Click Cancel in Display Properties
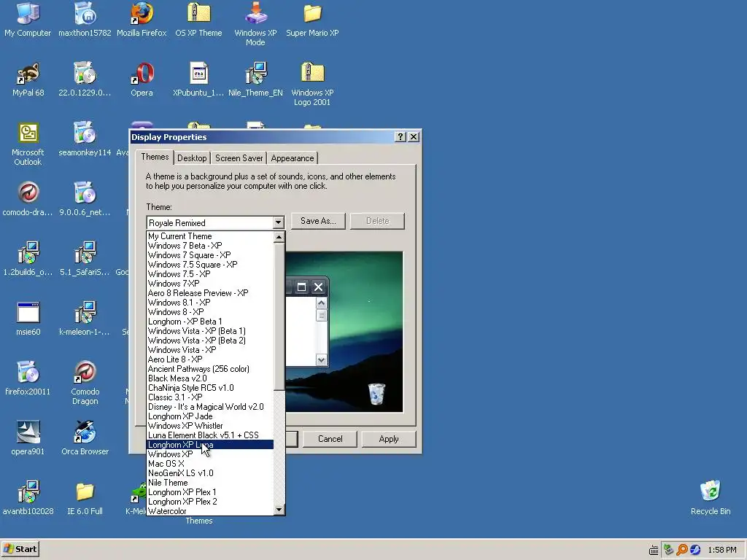Screen dimensions: 747x560 [x=330, y=439]
